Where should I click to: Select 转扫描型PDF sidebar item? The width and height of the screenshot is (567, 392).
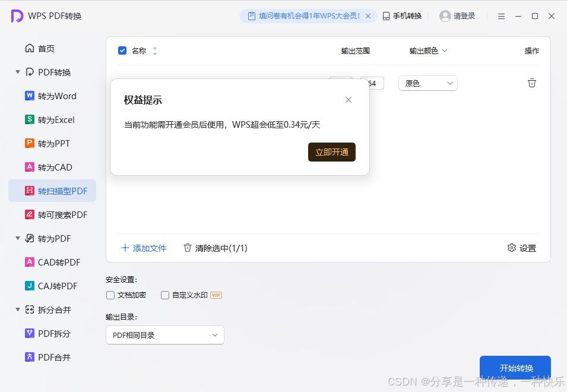coord(52,191)
